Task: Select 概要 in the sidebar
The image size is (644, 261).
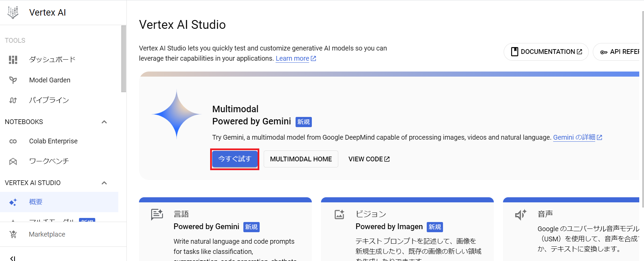Action: click(59, 202)
